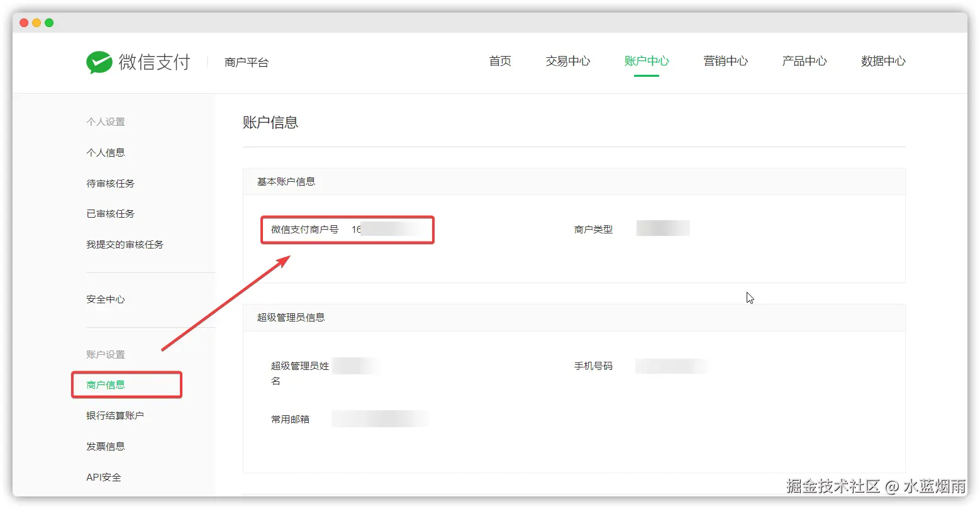Maximize window using green button
Image resolution: width=980 pixels, height=509 pixels.
[x=49, y=23]
